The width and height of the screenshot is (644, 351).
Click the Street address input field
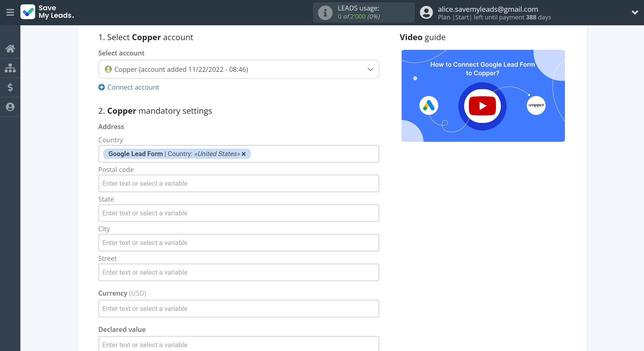tap(239, 272)
